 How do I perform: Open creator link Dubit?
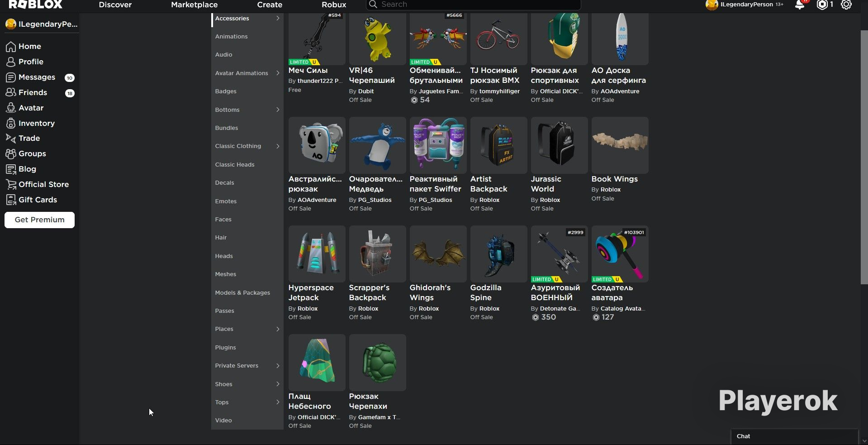click(x=366, y=91)
